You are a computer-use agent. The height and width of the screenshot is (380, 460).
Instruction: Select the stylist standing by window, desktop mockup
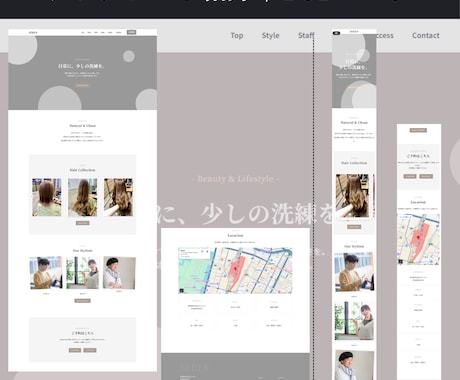pos(82,273)
